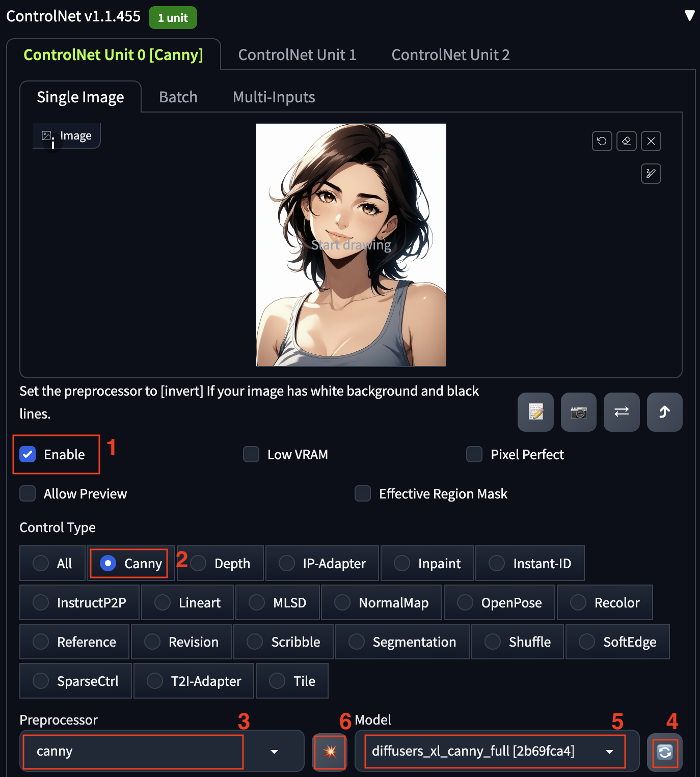
Task: Select the SoftEdge control type
Action: (x=617, y=642)
